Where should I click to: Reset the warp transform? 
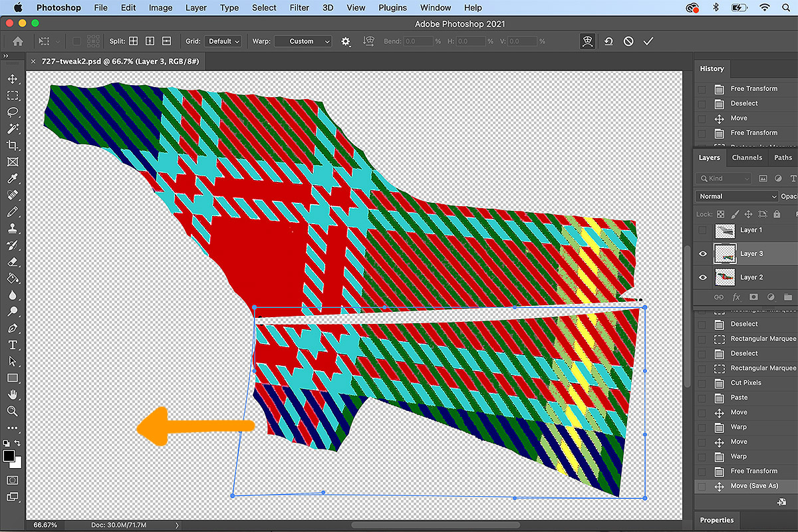coord(608,41)
